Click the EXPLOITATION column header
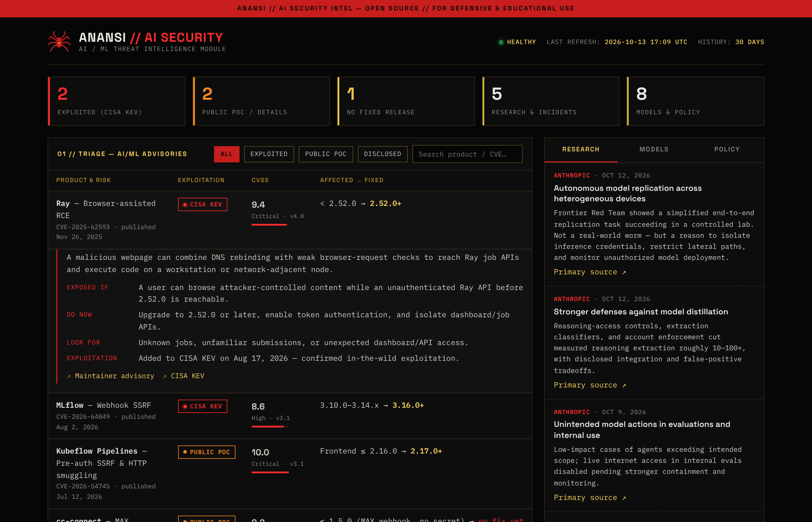812x522 pixels. (201, 180)
